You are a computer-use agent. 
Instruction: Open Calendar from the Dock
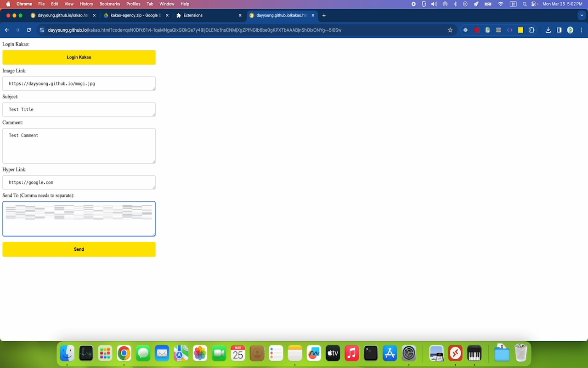tap(238, 353)
